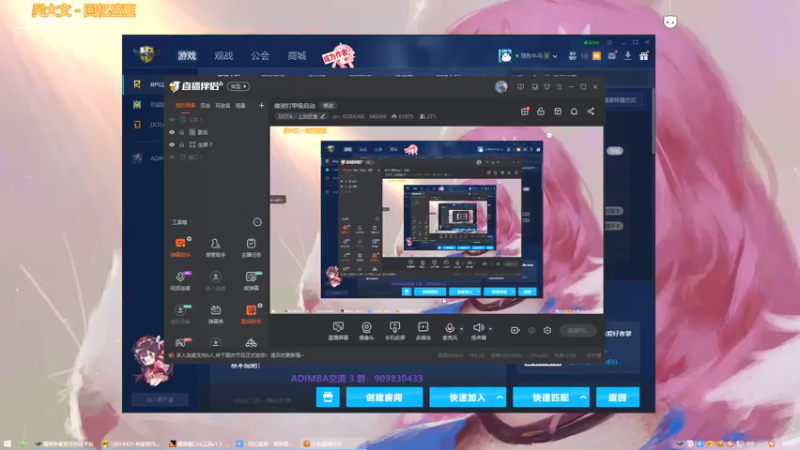The width and height of the screenshot is (800, 450).
Task: Click the record camera icon near settings
Action: click(515, 331)
